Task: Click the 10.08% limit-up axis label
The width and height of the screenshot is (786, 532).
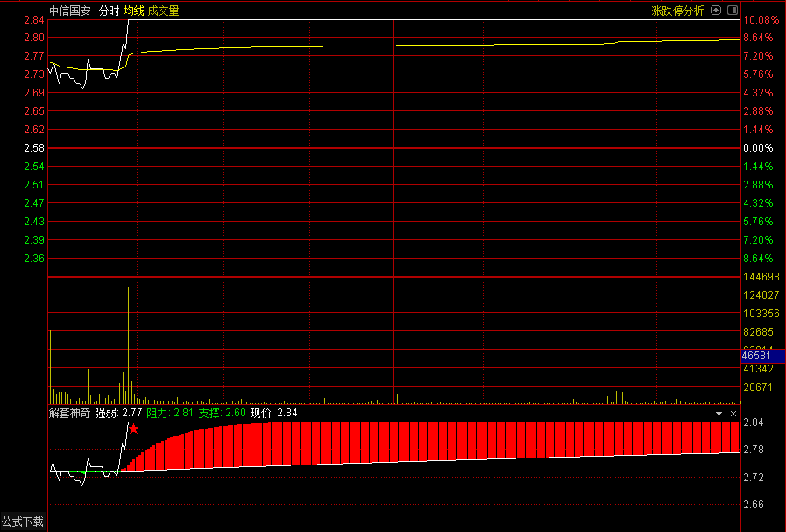Action: point(759,20)
